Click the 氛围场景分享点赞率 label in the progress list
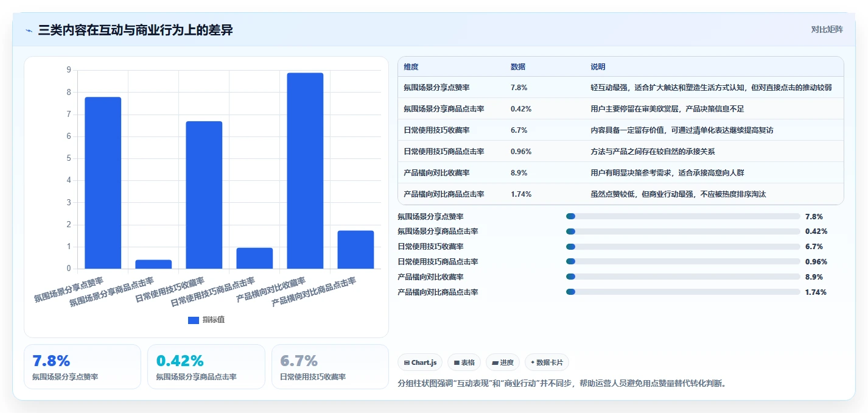868x413 pixels. point(430,216)
